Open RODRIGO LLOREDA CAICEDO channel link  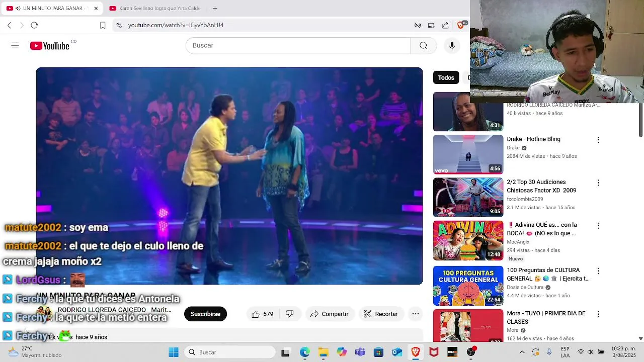click(x=115, y=310)
